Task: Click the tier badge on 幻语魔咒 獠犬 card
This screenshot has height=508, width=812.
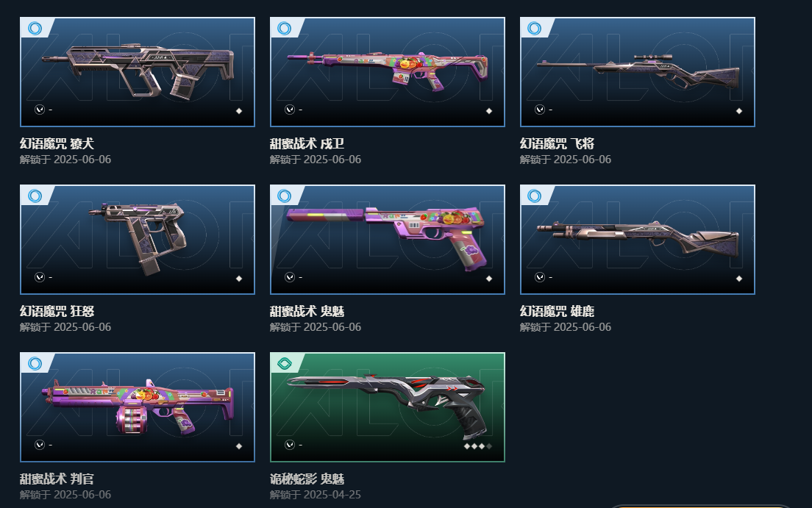Action: click(x=35, y=28)
